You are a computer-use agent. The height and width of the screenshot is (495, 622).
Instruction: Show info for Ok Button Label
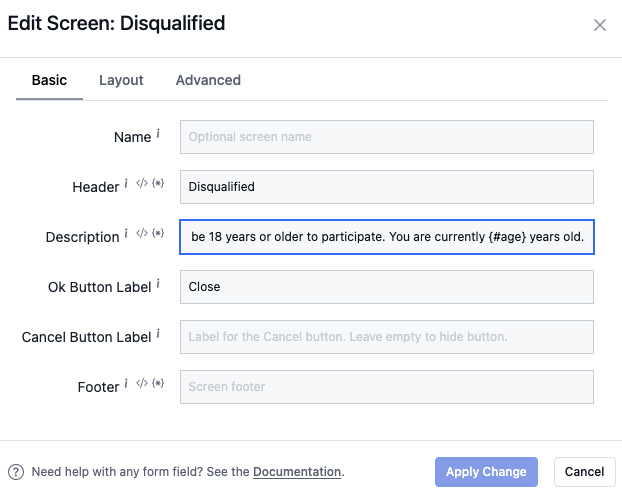coord(158,285)
